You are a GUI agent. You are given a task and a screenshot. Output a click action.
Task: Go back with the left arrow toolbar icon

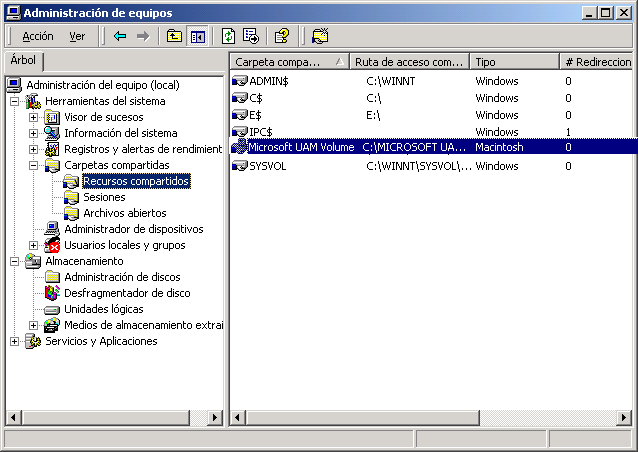click(x=120, y=37)
